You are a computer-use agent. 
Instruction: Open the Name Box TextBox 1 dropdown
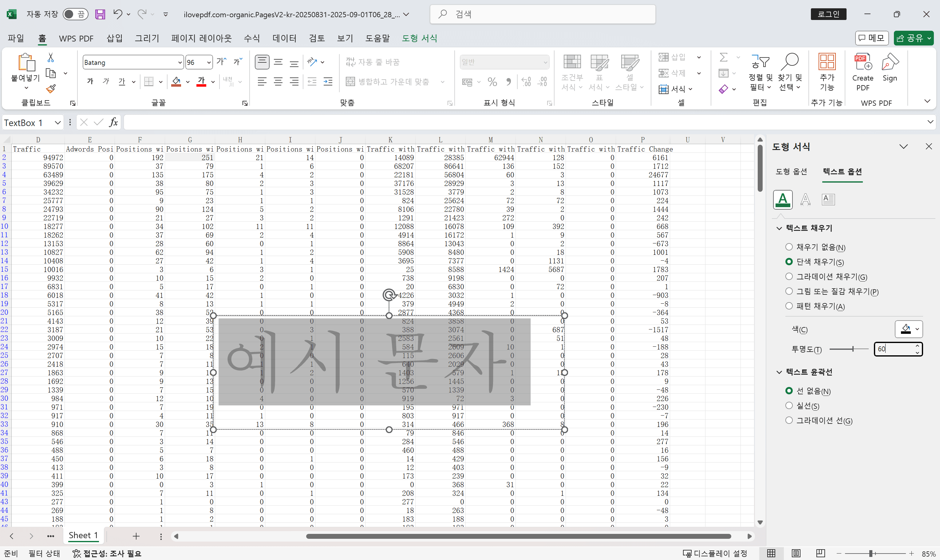57,122
